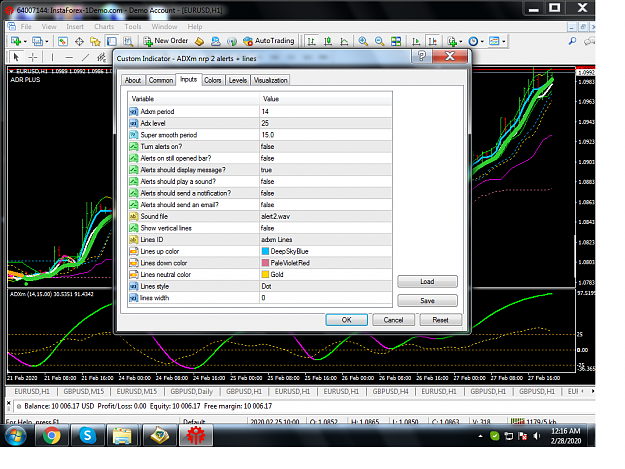Switch to Candlesticks chart icon
This screenshot has height=469, width=625.
[328, 41]
